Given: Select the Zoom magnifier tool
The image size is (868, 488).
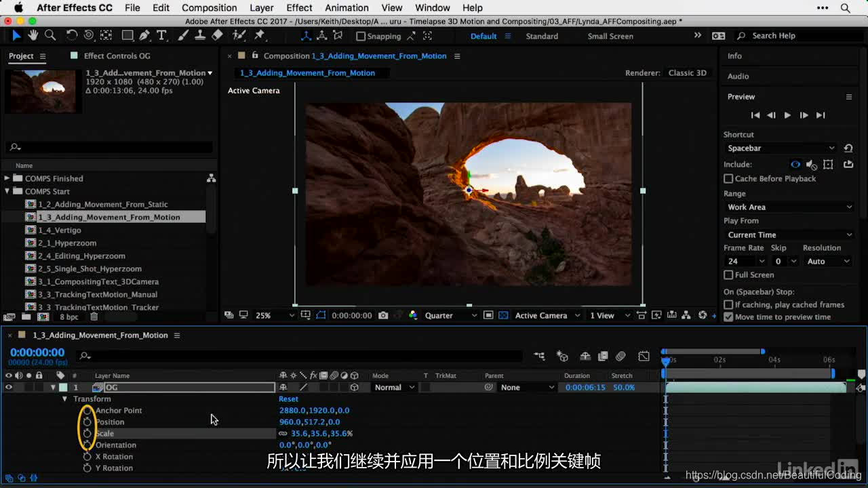Looking at the screenshot, I should pyautogui.click(x=50, y=35).
